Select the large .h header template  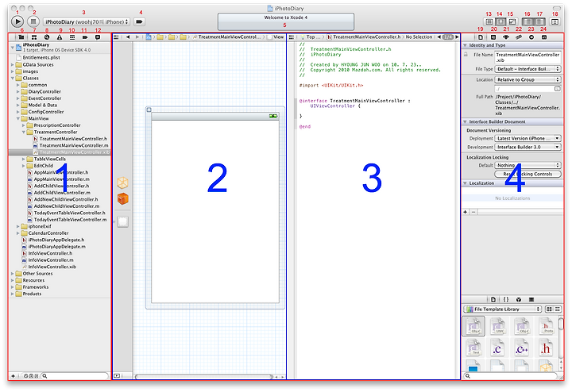[x=545, y=348]
